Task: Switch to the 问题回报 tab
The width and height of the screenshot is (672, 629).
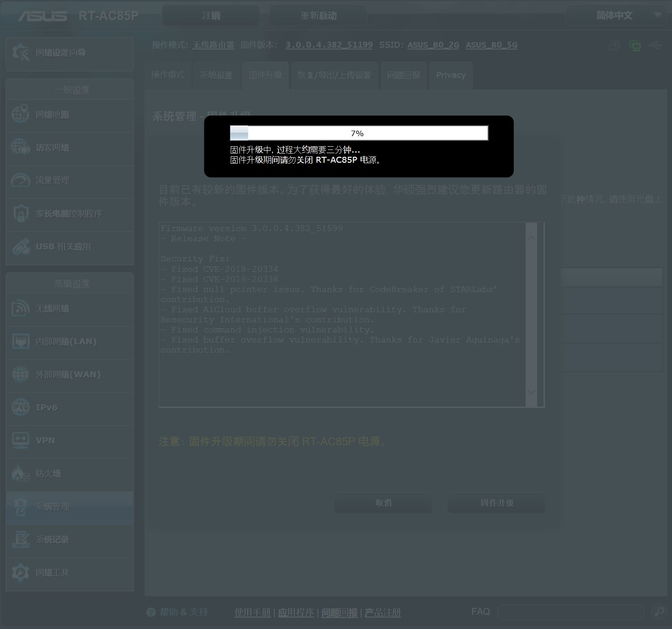Action: 404,75
